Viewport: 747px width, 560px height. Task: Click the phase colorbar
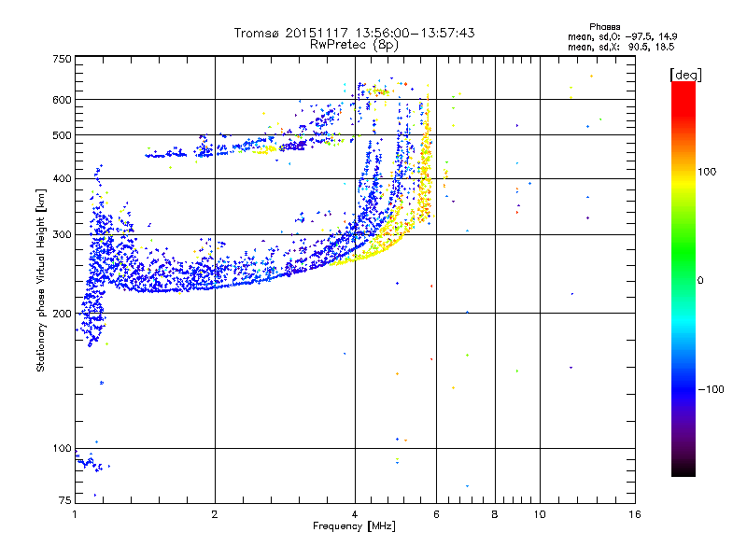684,279
